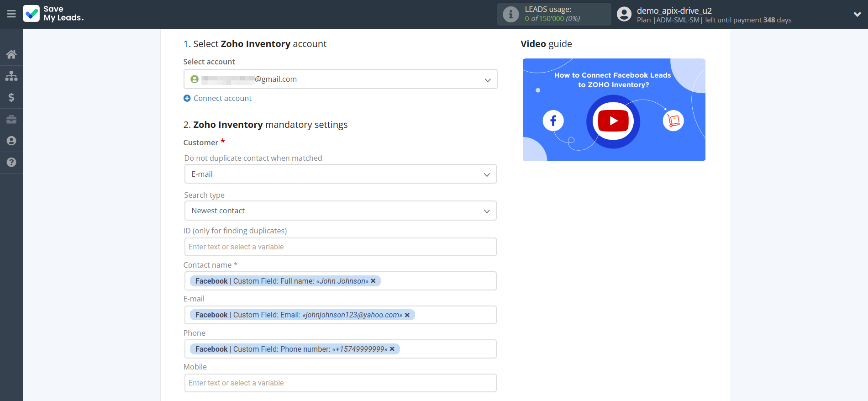The width and height of the screenshot is (868, 401).
Task: Open the briefcase services icon
Action: [x=11, y=119]
